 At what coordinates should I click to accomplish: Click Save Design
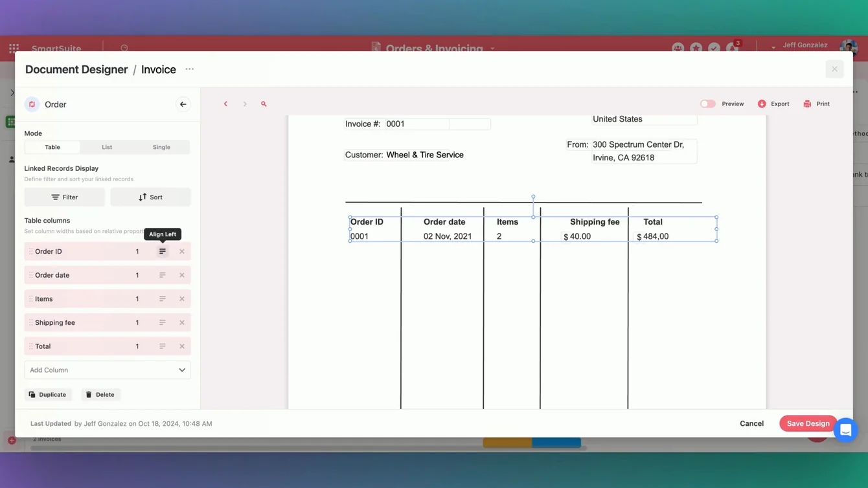808,423
